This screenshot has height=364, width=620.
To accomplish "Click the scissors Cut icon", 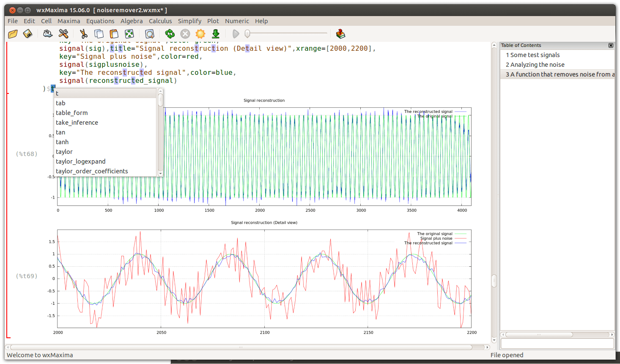I will [x=83, y=34].
